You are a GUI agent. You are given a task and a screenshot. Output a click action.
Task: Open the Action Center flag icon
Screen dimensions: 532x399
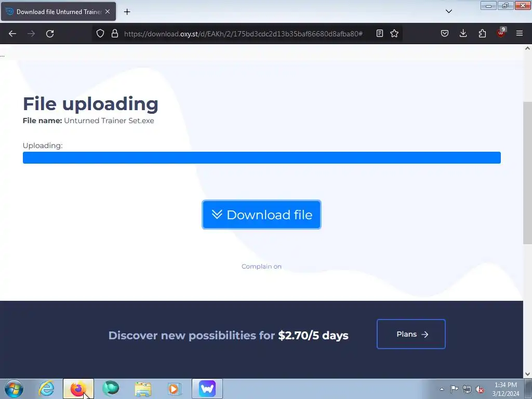click(x=454, y=389)
